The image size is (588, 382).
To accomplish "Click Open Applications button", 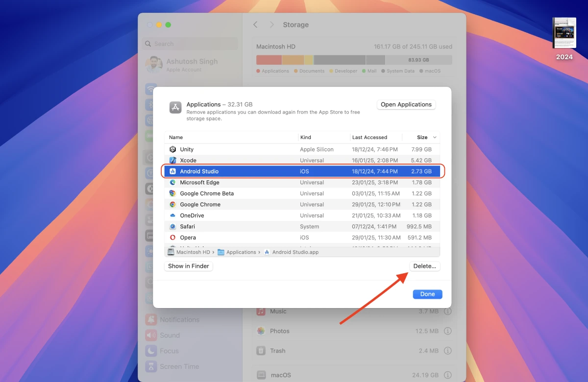I will (406, 104).
